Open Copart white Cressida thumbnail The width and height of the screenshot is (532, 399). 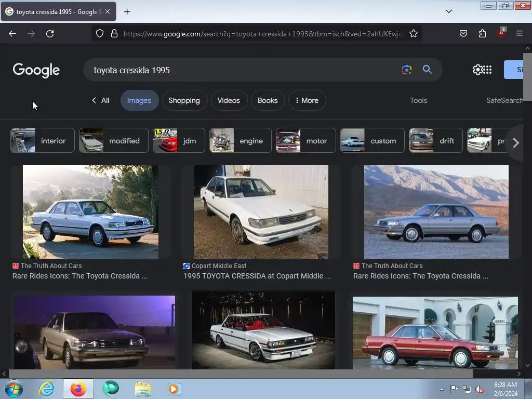[261, 212]
